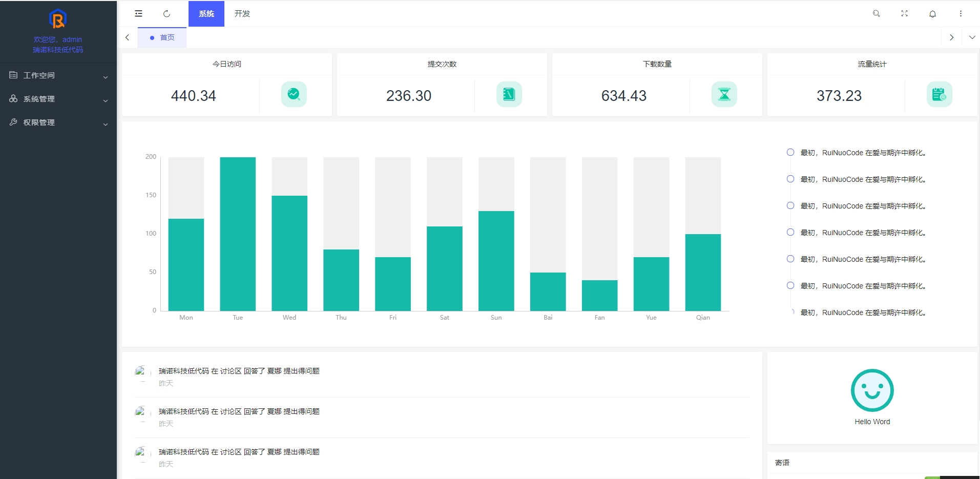Open the vertical three-dot more menu
The width and height of the screenshot is (980, 479).
[961, 14]
